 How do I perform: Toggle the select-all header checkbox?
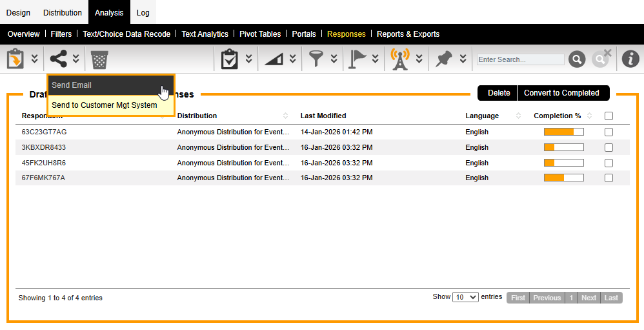tap(609, 116)
